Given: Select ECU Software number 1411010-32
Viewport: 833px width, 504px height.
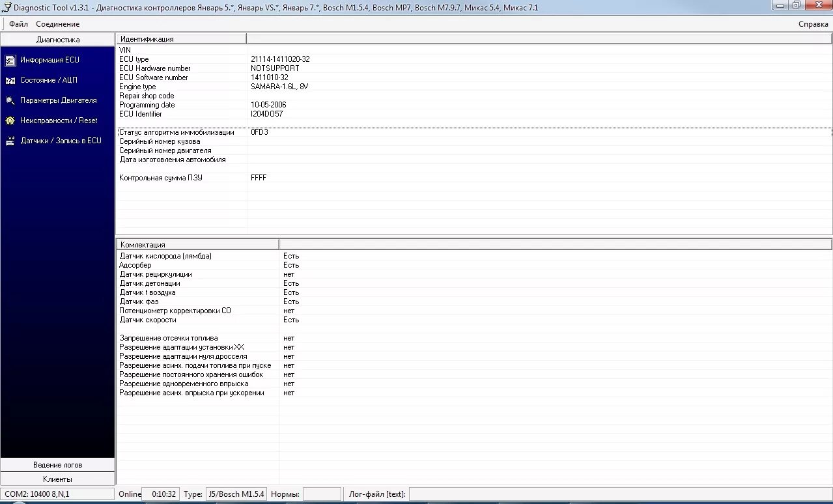Looking at the screenshot, I should pos(269,77).
